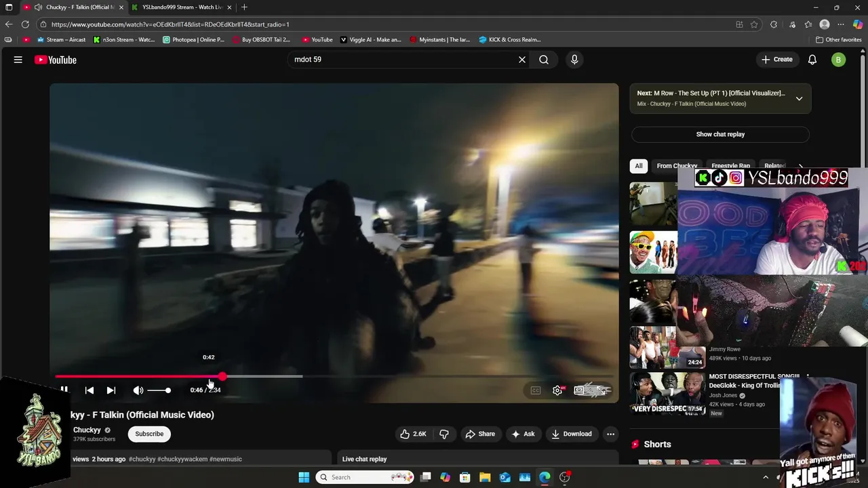Viewport: 868px width, 488px height.
Task: Open the YouTube hamburger guide menu
Action: pos(18,60)
